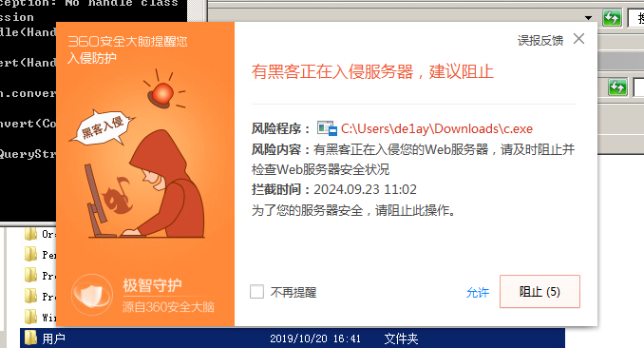Open the 误报反馈 feedback link

540,40
